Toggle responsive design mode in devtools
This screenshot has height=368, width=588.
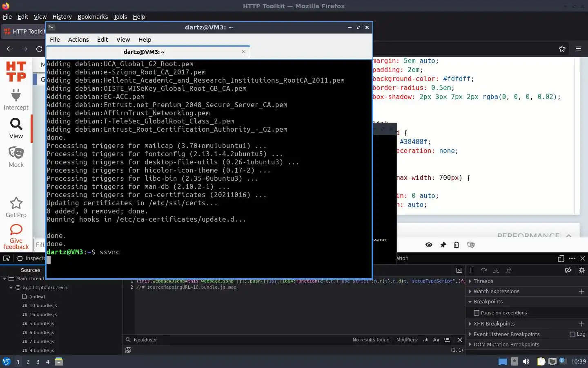pyautogui.click(x=561, y=258)
